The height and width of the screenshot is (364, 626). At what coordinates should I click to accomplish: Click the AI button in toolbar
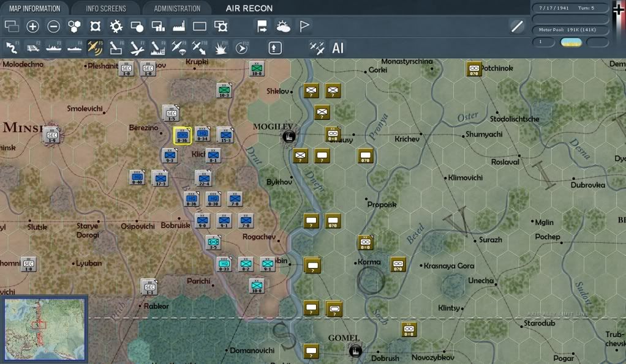coord(338,48)
